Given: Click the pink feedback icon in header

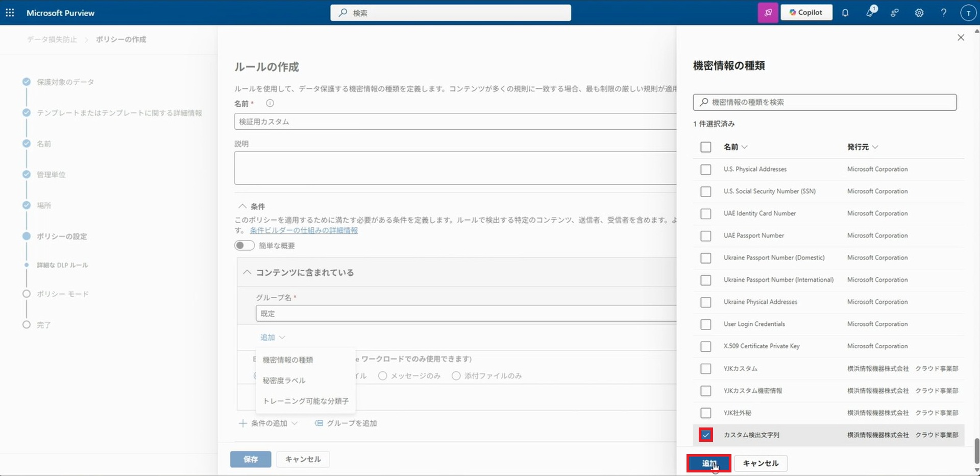Looking at the screenshot, I should pos(768,13).
